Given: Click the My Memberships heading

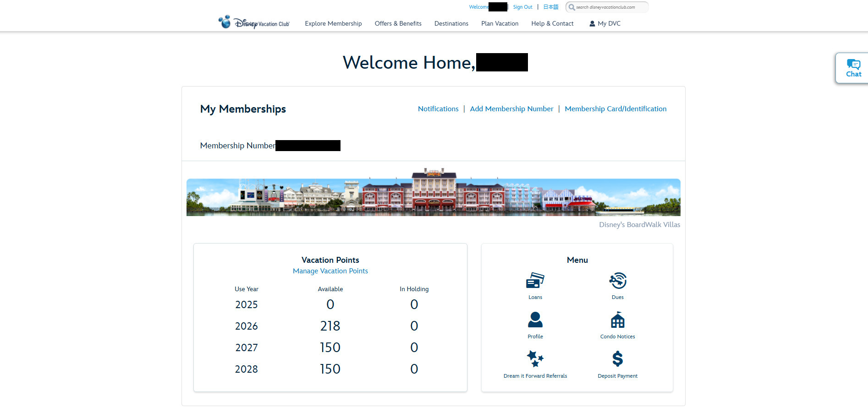Looking at the screenshot, I should click(x=243, y=109).
